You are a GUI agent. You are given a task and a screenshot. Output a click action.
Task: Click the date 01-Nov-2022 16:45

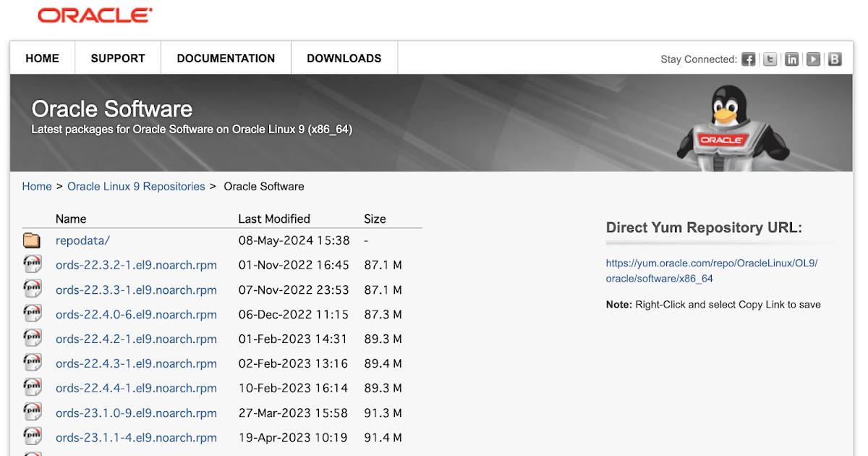pos(294,265)
